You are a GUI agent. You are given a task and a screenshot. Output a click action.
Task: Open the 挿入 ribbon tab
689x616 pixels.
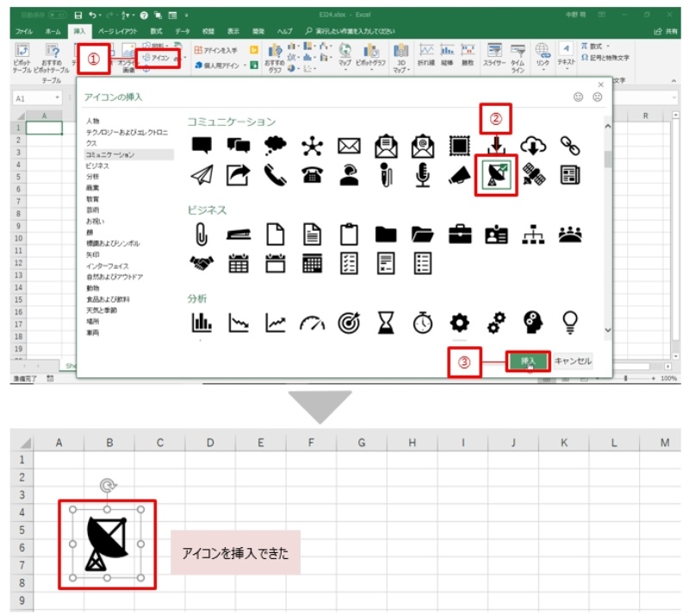pyautogui.click(x=80, y=31)
